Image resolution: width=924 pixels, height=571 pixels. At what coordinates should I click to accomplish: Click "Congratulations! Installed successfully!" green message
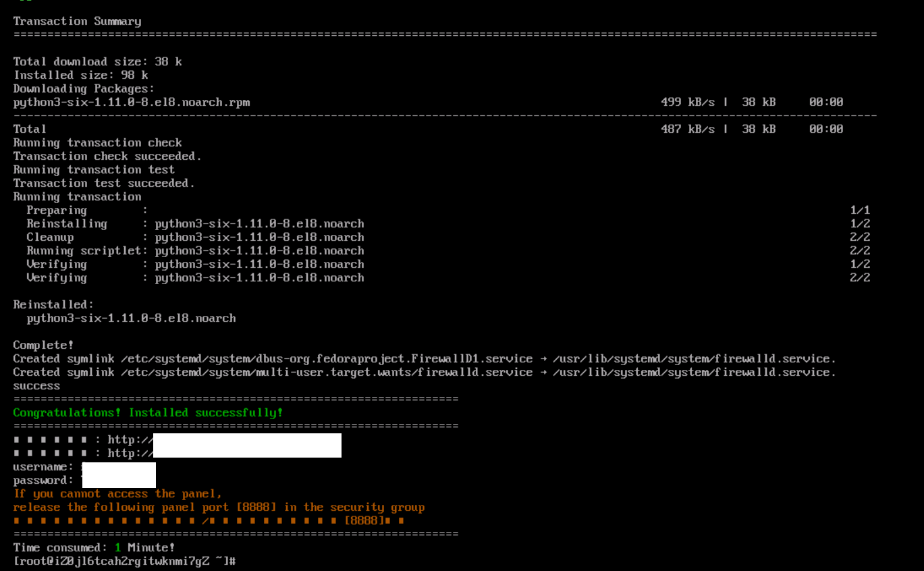click(148, 412)
